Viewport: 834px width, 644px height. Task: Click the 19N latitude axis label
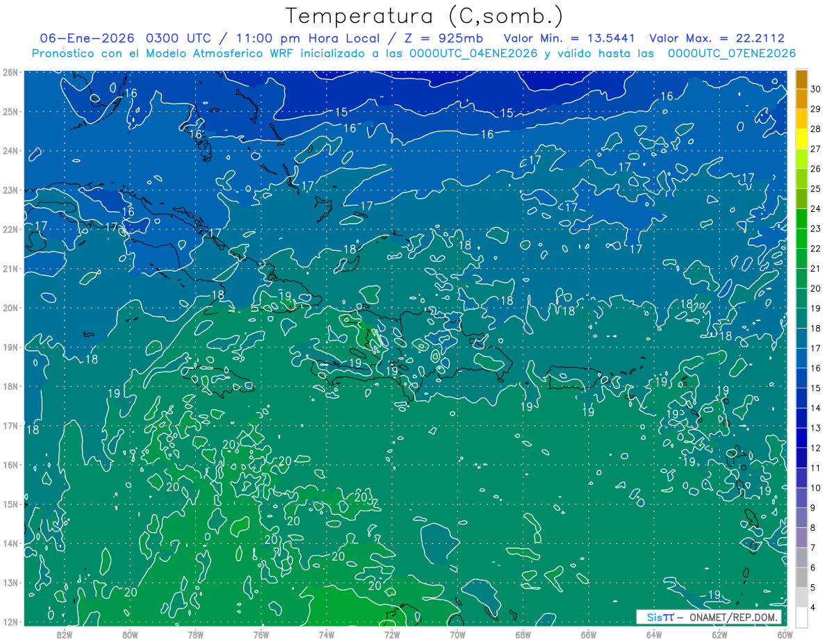[x=10, y=347]
